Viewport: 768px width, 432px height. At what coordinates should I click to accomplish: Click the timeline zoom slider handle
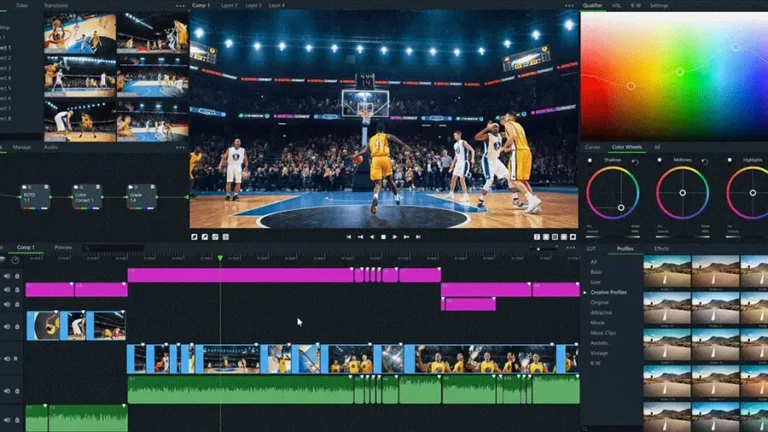click(538, 249)
